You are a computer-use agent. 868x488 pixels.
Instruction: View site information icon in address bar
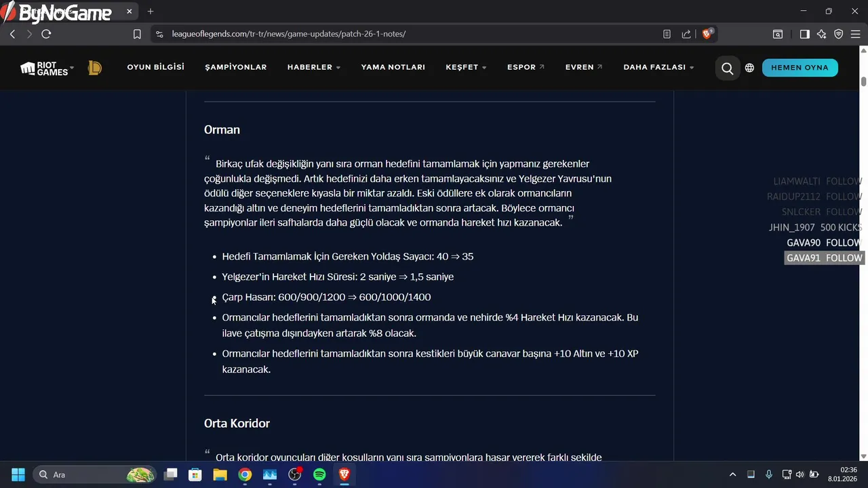[x=159, y=34]
